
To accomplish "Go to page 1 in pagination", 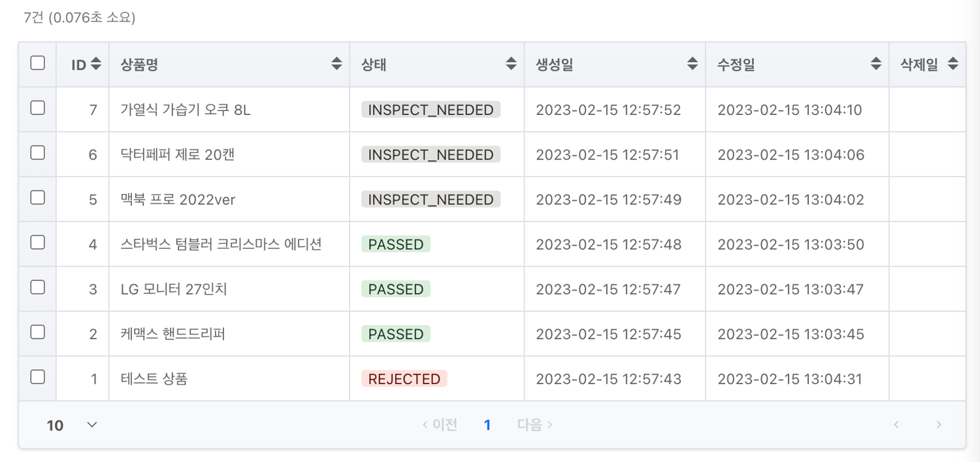I will [x=487, y=425].
